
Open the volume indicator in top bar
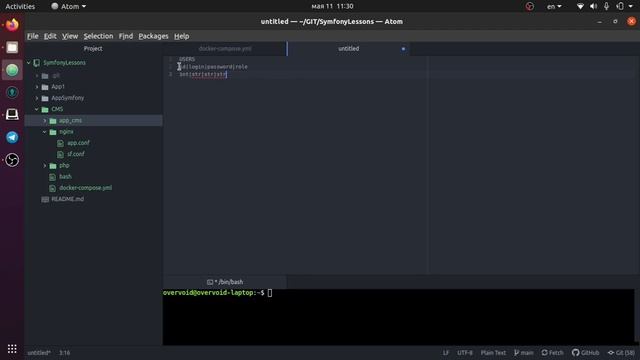(593, 6)
